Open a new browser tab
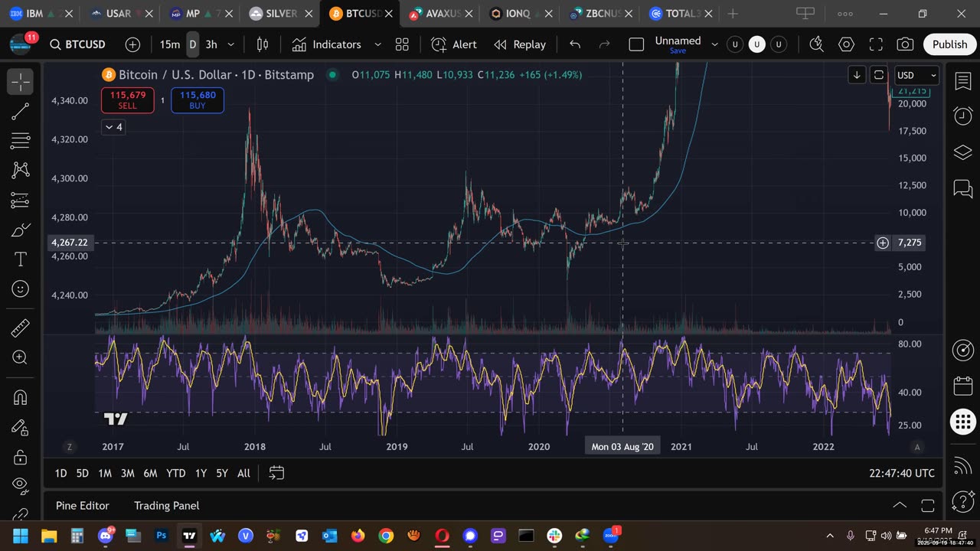980x551 pixels. pos(733,14)
